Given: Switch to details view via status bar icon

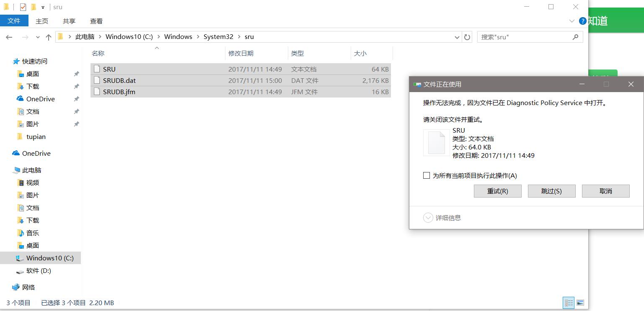Looking at the screenshot, I should [569, 302].
